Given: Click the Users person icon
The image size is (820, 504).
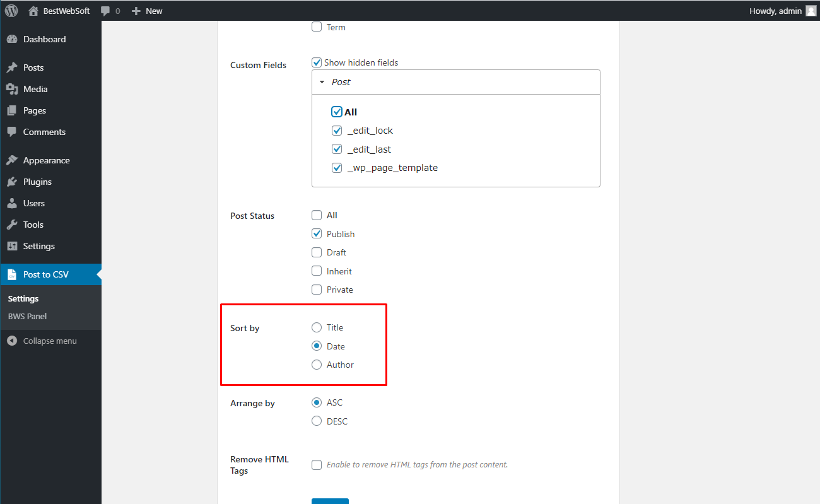Looking at the screenshot, I should tap(11, 203).
